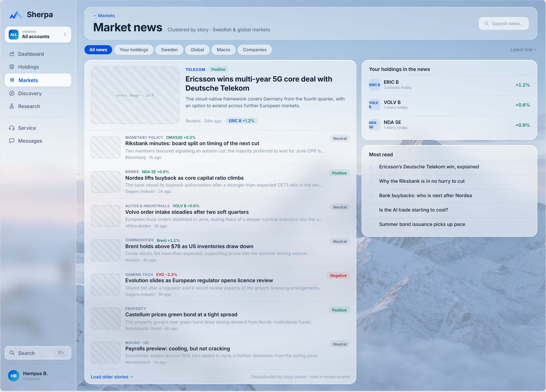This screenshot has height=392, width=546.
Task: Click the ⌘K shortcut badge in Search
Action: coord(61,353)
